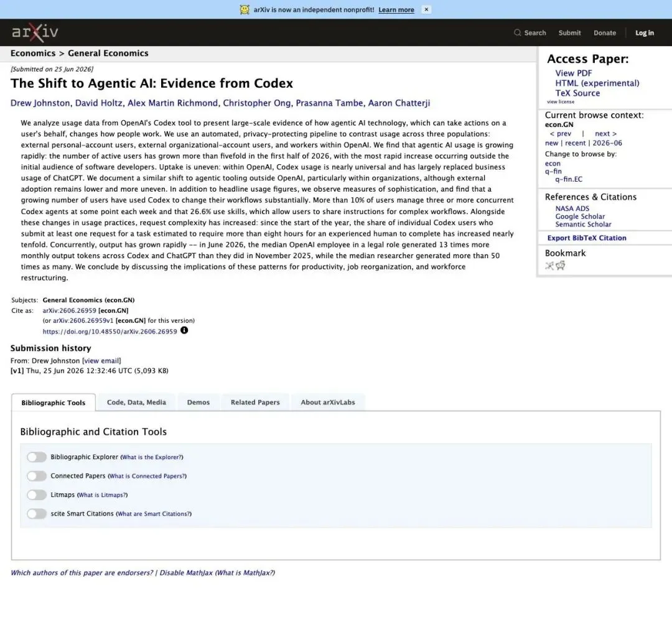Click the Reddit bookmark icon

[x=560, y=266]
